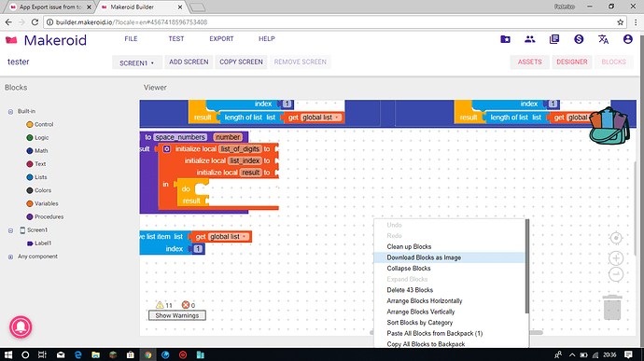
Task: Collapse the Screen1 tree node
Action: pyautogui.click(x=10, y=230)
